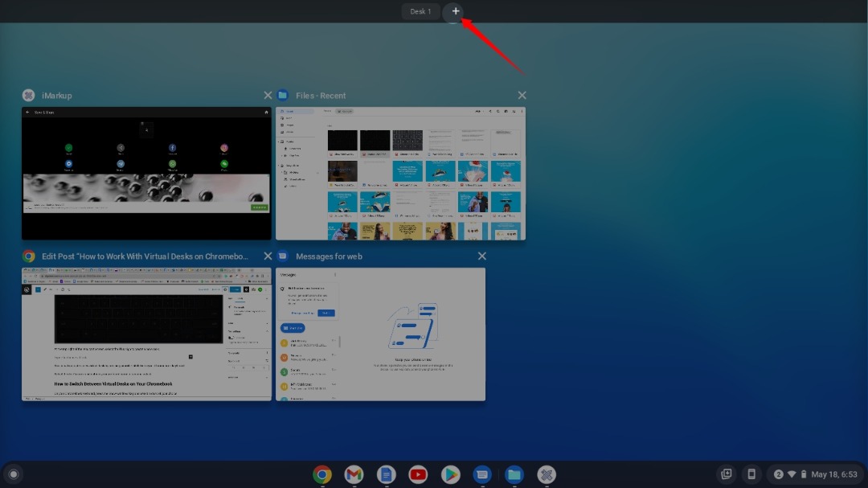Open the screen capture tool
This screenshot has height=488, width=868.
(x=726, y=474)
